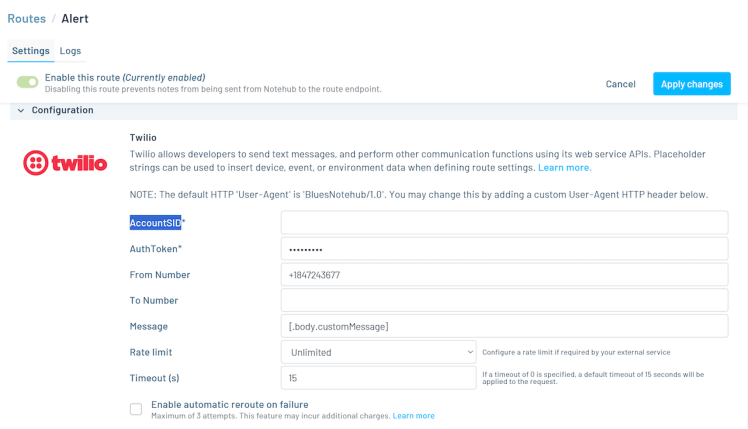Click the To Number input field
Viewport: 748px width, 429px height.
coord(504,300)
